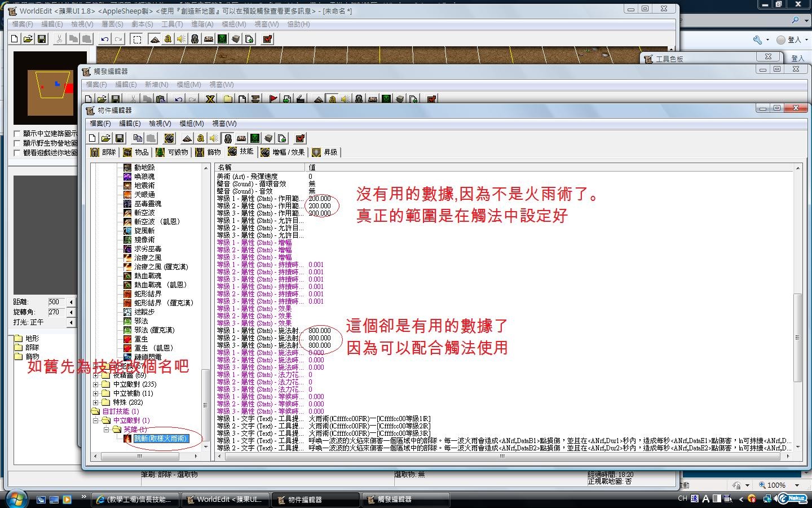
Task: Click vertical scrollbar of ability tree
Action: (x=205, y=307)
